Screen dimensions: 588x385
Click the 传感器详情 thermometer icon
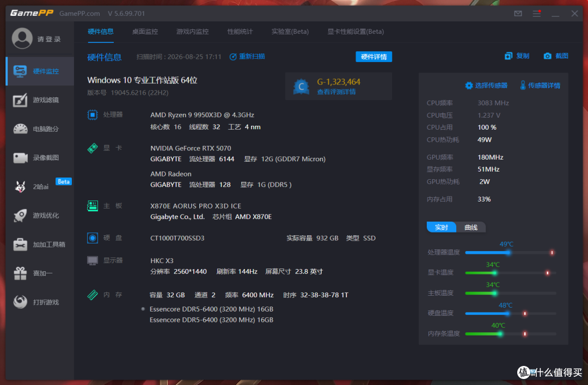tap(523, 85)
